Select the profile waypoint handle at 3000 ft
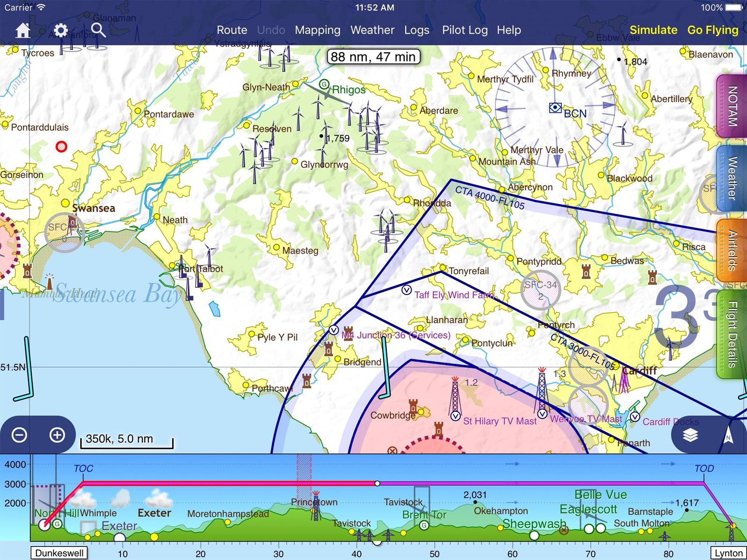Screen dimensions: 747x560 [x=377, y=483]
